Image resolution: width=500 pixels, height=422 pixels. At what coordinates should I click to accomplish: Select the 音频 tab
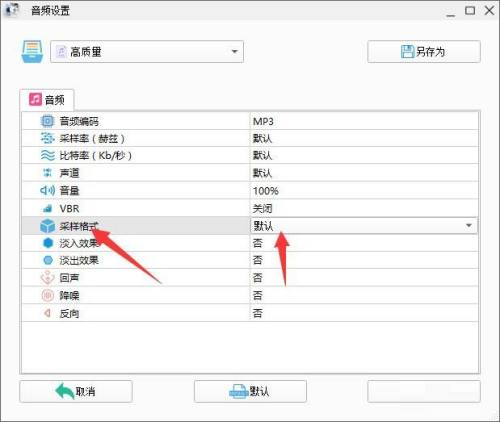pyautogui.click(x=47, y=100)
